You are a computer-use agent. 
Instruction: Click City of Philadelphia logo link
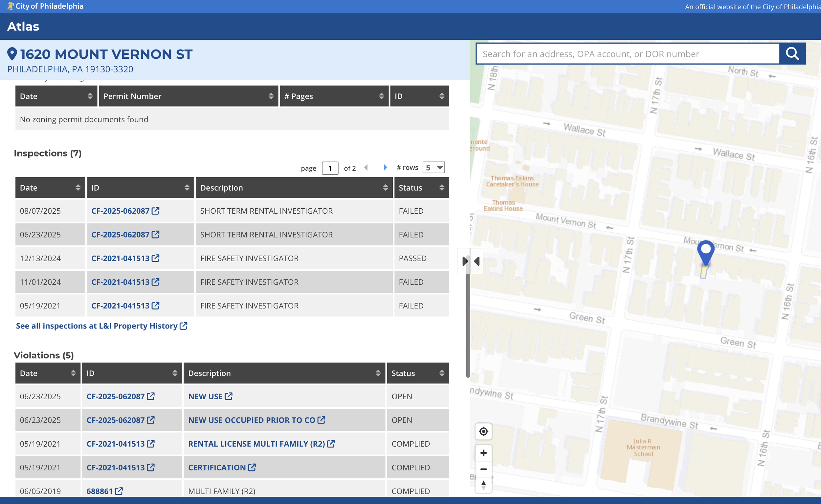click(45, 6)
